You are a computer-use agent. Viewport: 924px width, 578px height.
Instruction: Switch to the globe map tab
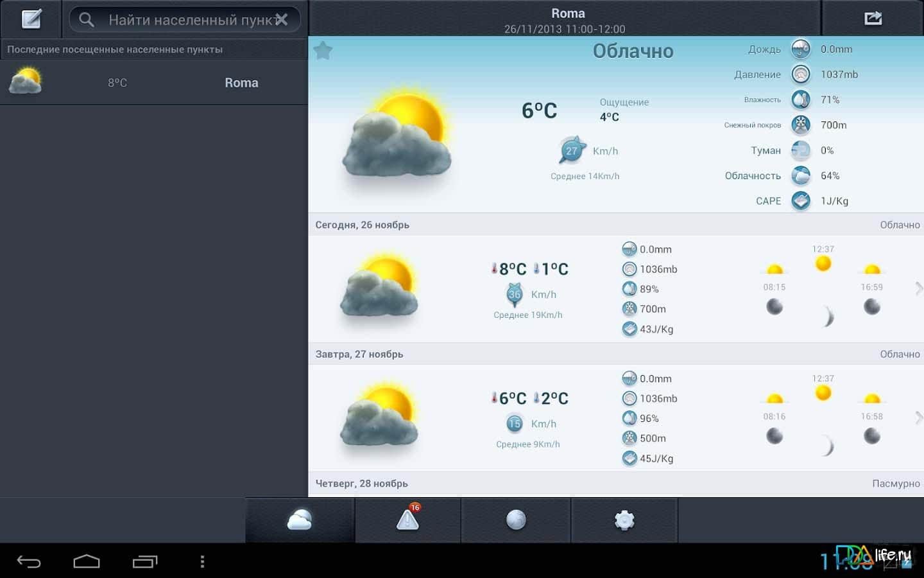516,520
